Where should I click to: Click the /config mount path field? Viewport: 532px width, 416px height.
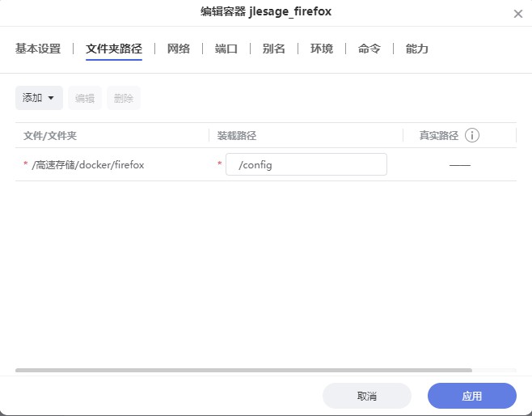[306, 164]
